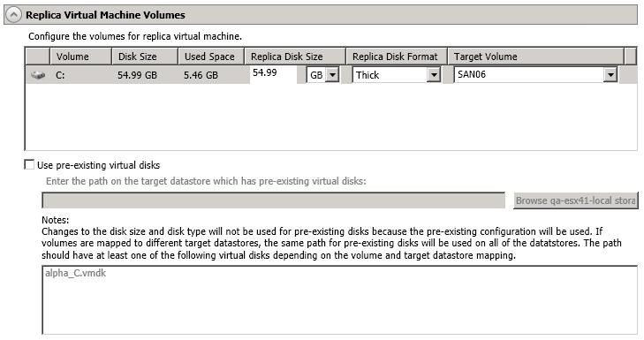The image size is (644, 340).
Task: Click the C: drive disk icon
Action: 38,75
